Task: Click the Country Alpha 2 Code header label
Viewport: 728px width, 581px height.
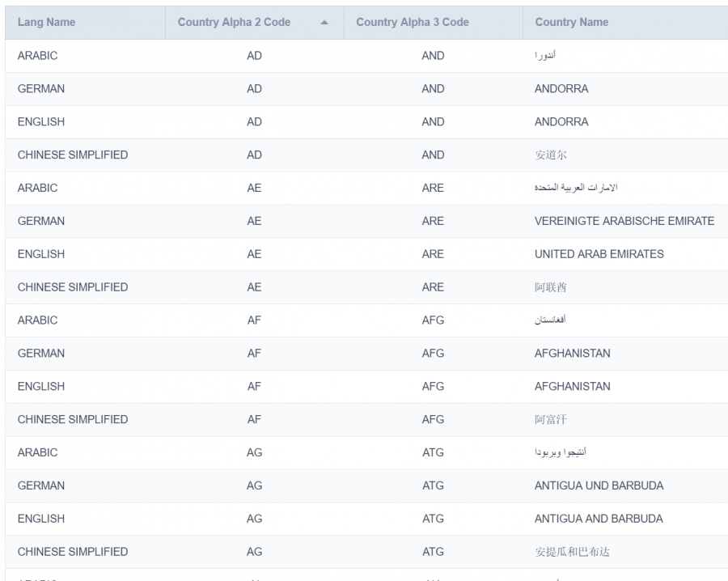Action: click(234, 23)
